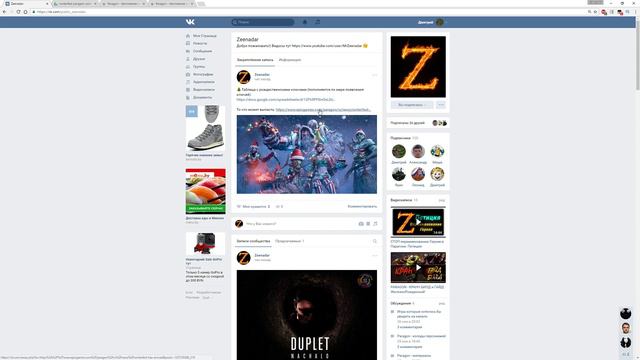
Task: Click the VK logo in the header
Action: [x=190, y=22]
